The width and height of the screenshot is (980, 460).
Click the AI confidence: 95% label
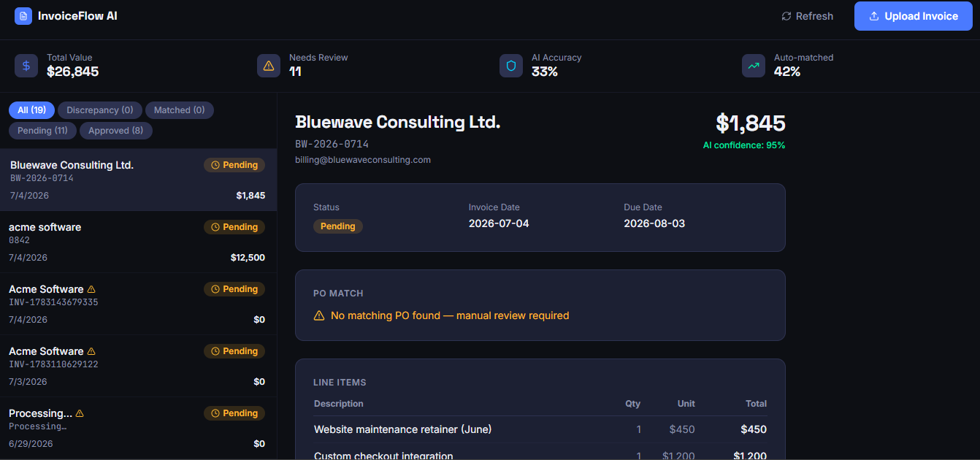click(744, 145)
